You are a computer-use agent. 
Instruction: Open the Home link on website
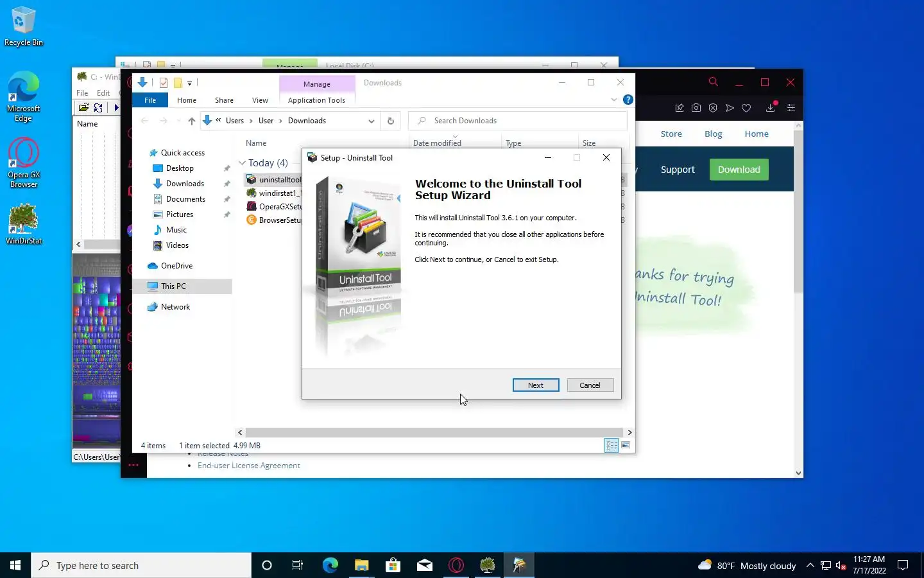[x=757, y=134]
